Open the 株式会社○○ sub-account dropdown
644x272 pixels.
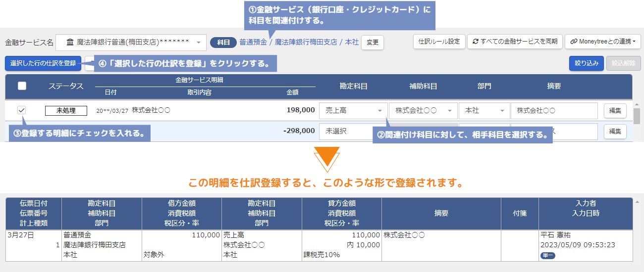click(x=423, y=111)
